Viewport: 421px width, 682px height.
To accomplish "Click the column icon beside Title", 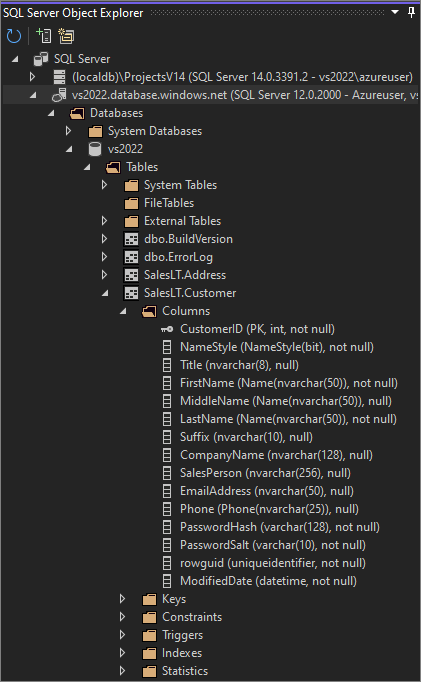I will coord(167,365).
